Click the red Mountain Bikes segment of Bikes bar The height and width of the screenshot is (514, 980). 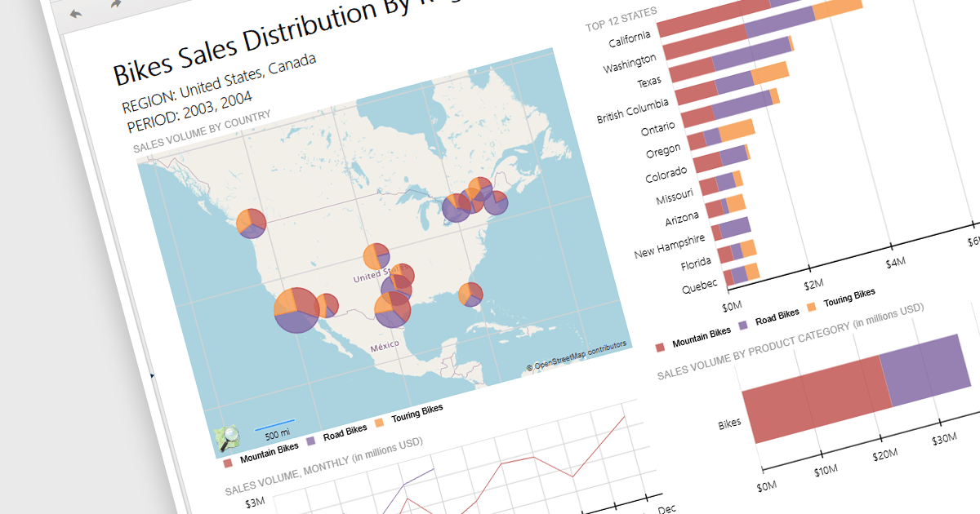817,398
